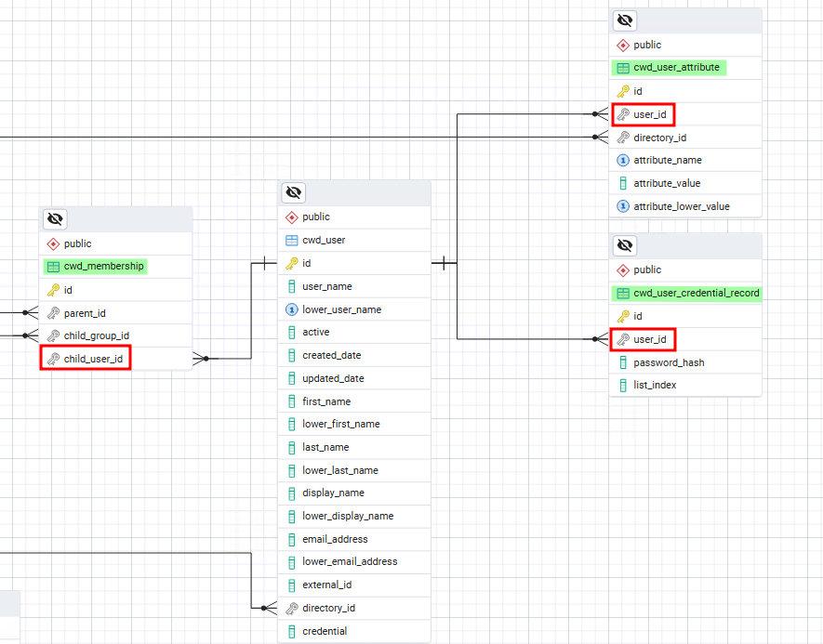The height and width of the screenshot is (644, 823).
Task: Click foreign key icon next to child_user_id
Action: click(x=53, y=359)
